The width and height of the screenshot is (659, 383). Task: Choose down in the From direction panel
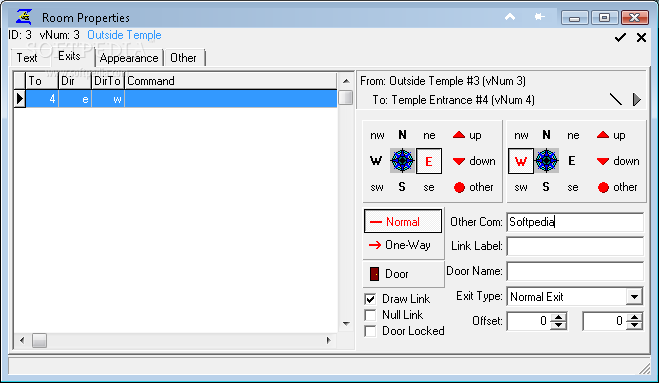(474, 161)
